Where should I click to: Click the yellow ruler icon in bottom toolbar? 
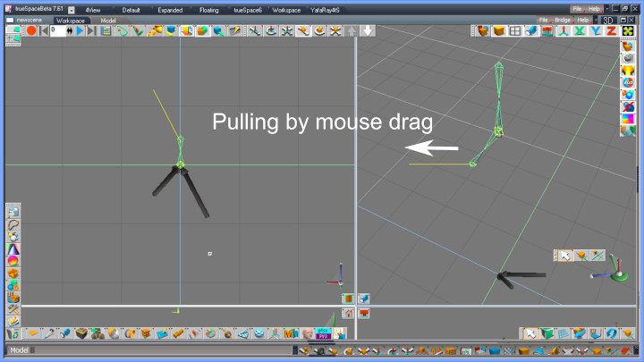(x=178, y=333)
